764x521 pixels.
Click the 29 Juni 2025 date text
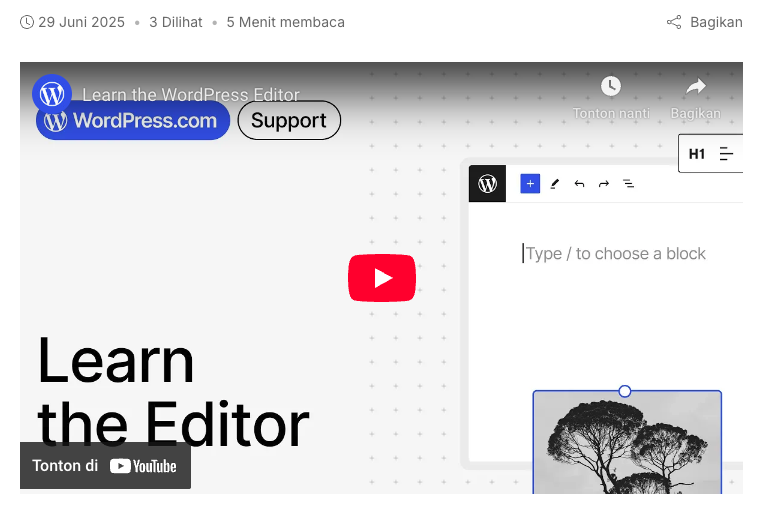coord(81,22)
